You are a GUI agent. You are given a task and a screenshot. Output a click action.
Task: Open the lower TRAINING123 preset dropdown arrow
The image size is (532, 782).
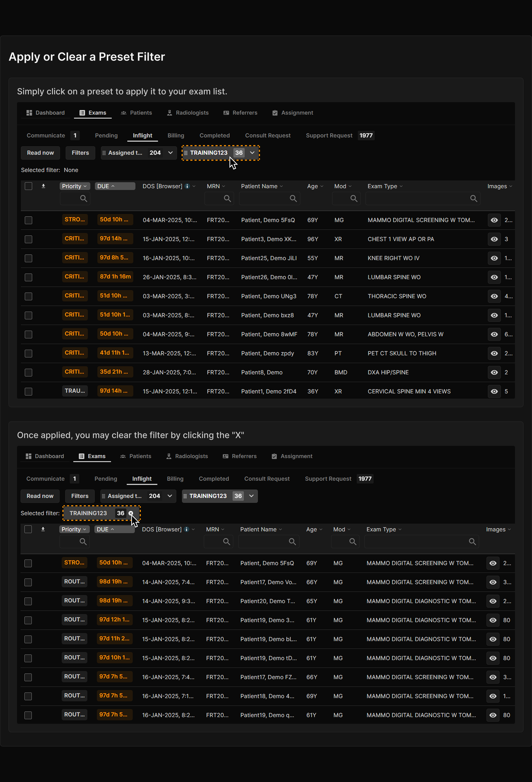point(251,496)
